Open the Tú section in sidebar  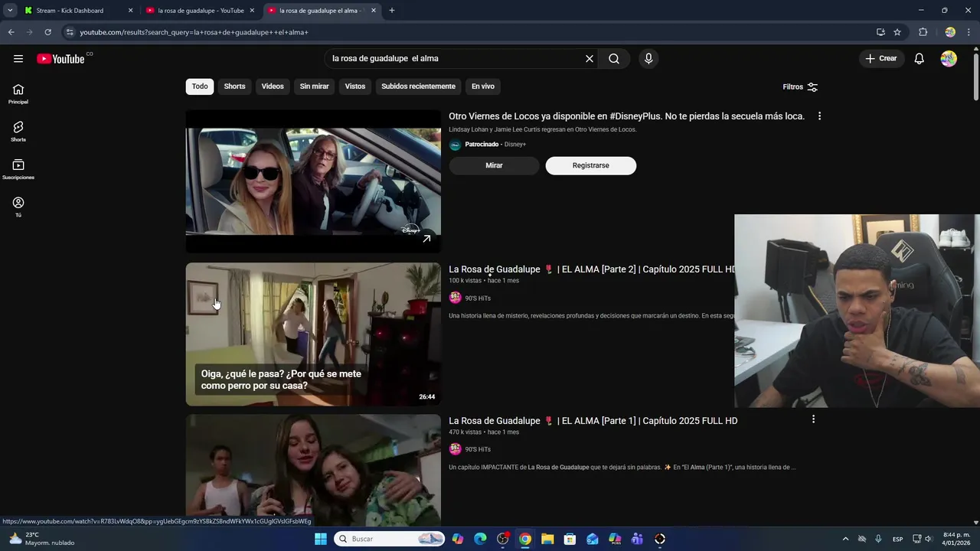click(x=18, y=207)
